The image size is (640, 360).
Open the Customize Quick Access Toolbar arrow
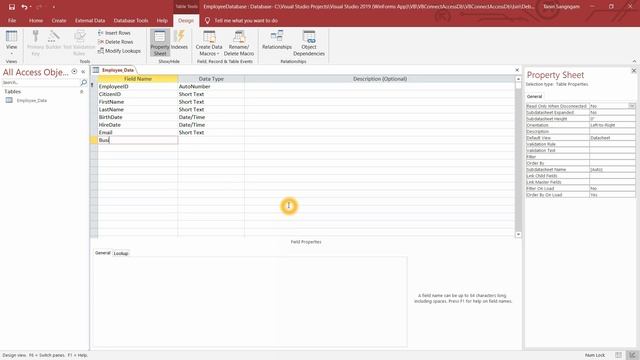(53, 7)
